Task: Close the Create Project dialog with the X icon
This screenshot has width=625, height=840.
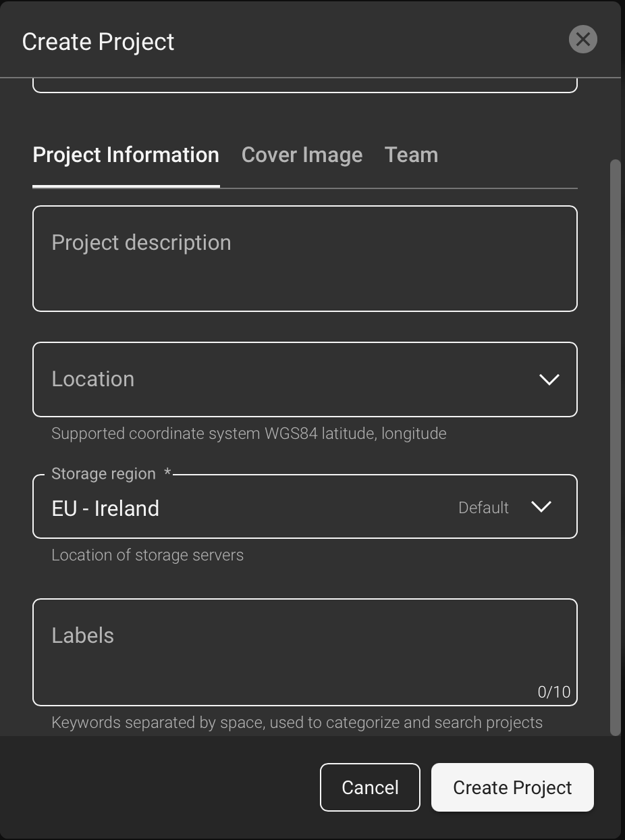Action: (582, 39)
